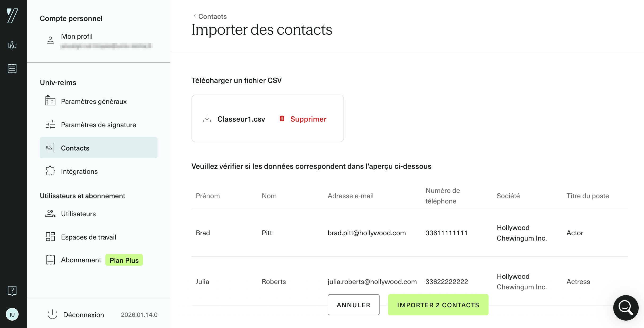The width and height of the screenshot is (644, 328).
Task: Click the Paramètres de signature sliders icon
Action: point(50,125)
